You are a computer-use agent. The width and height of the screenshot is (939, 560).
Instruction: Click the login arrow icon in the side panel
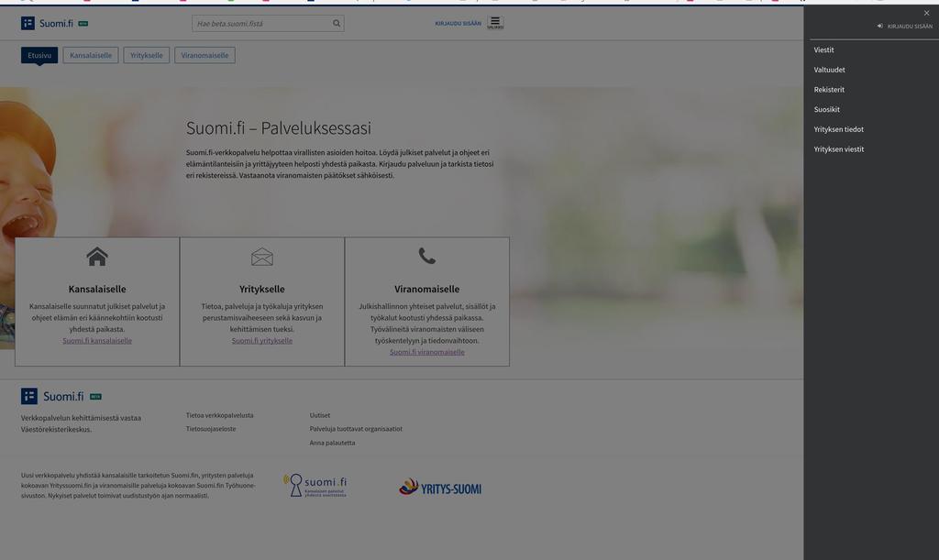click(x=879, y=27)
